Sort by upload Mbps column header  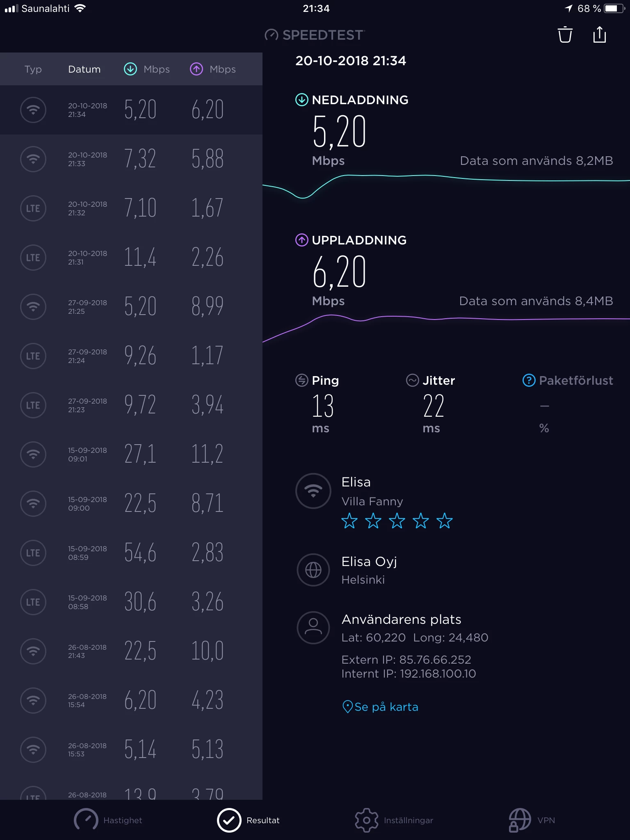click(213, 69)
